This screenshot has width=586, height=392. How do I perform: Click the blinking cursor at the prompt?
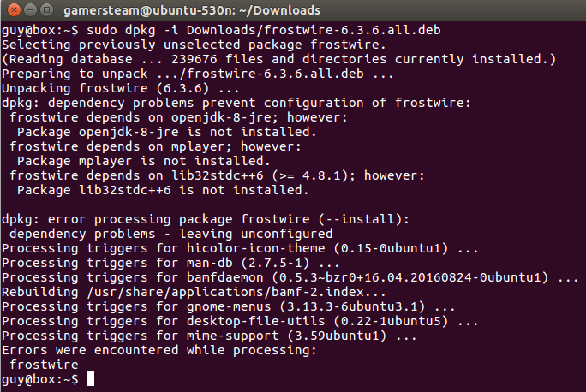(x=91, y=378)
